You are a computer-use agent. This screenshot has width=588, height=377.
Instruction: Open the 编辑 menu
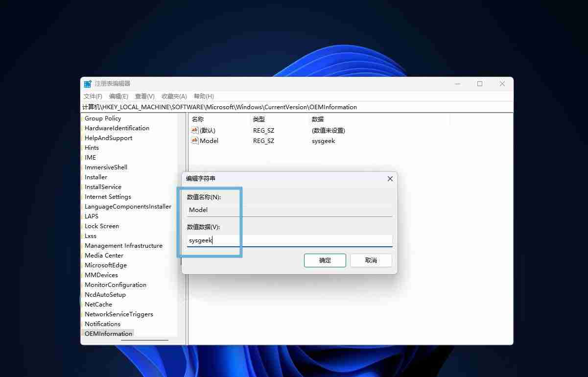tap(118, 96)
